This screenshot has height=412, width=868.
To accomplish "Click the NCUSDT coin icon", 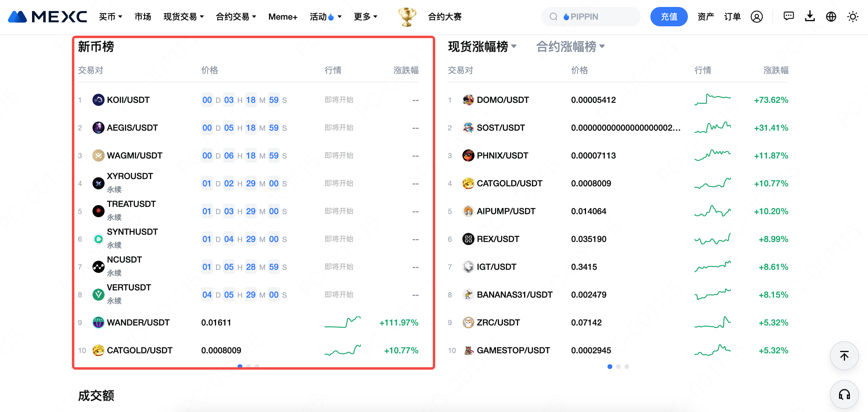I will coord(98,267).
